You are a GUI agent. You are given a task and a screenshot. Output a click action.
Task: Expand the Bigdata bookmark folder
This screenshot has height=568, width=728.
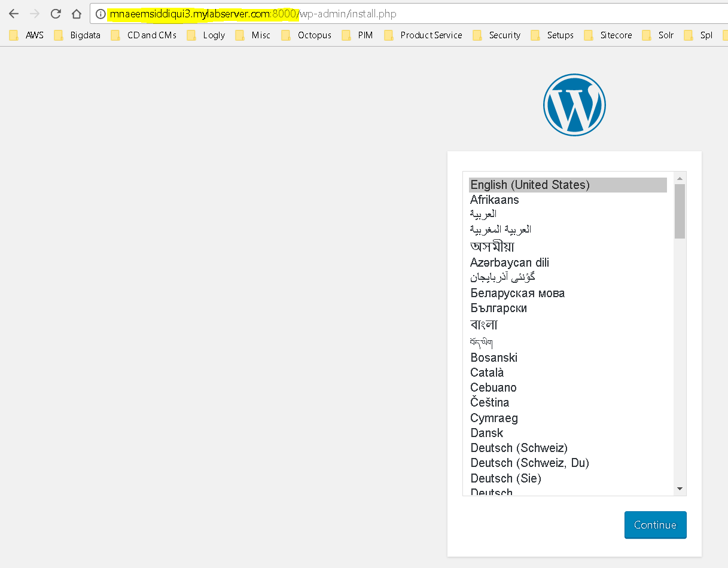pos(77,35)
